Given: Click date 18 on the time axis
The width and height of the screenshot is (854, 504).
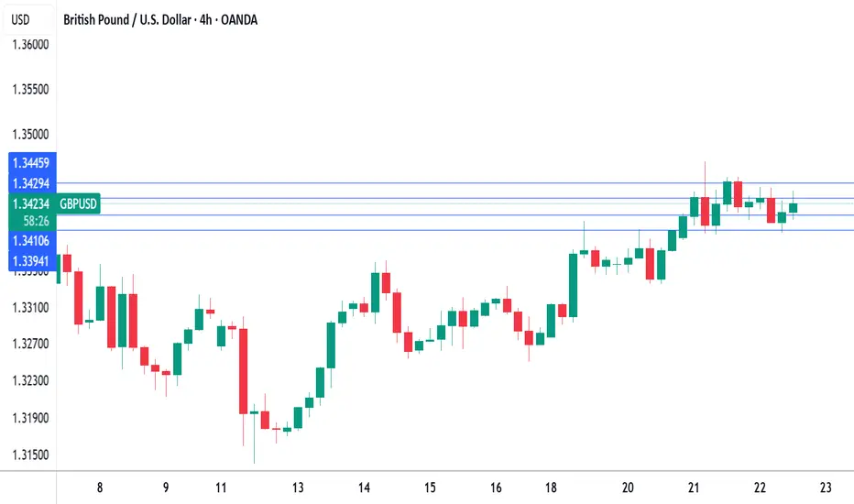Looking at the screenshot, I should point(551,488).
